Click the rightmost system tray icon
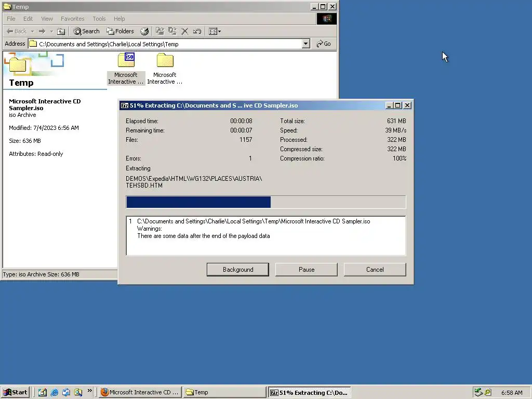 coord(488,392)
